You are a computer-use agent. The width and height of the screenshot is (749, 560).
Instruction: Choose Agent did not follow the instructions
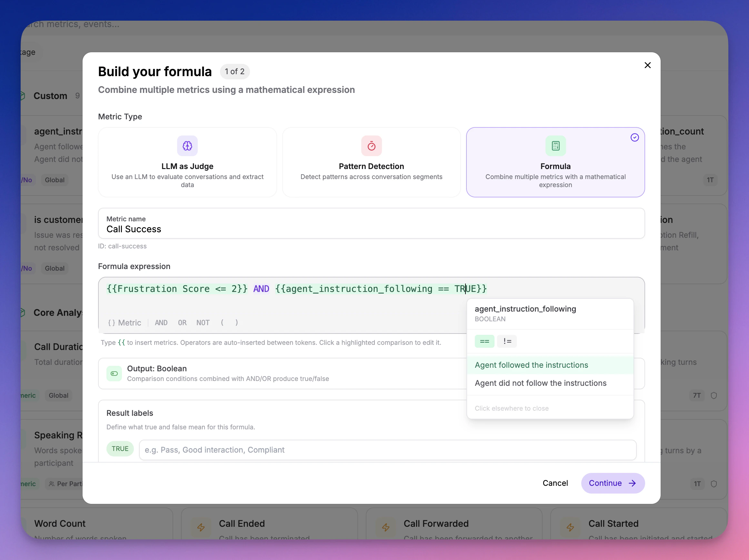540,383
